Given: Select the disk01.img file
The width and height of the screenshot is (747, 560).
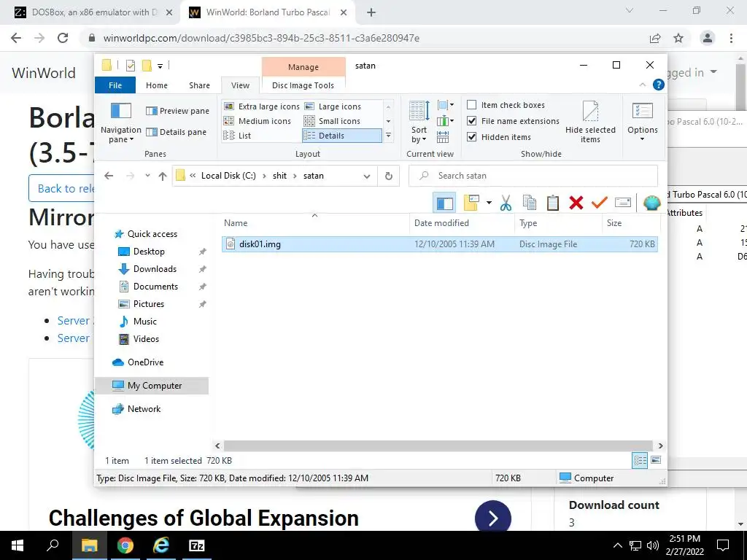Looking at the screenshot, I should point(440,244).
